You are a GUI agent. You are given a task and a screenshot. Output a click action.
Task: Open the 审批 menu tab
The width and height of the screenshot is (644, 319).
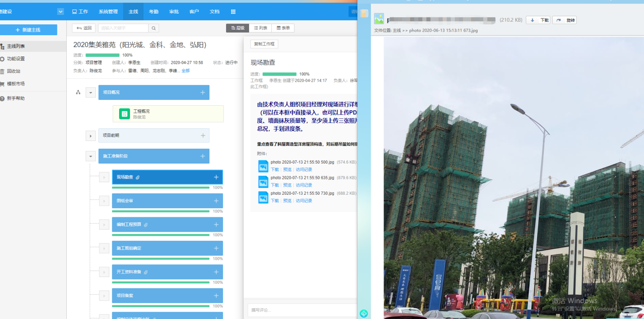click(x=174, y=12)
